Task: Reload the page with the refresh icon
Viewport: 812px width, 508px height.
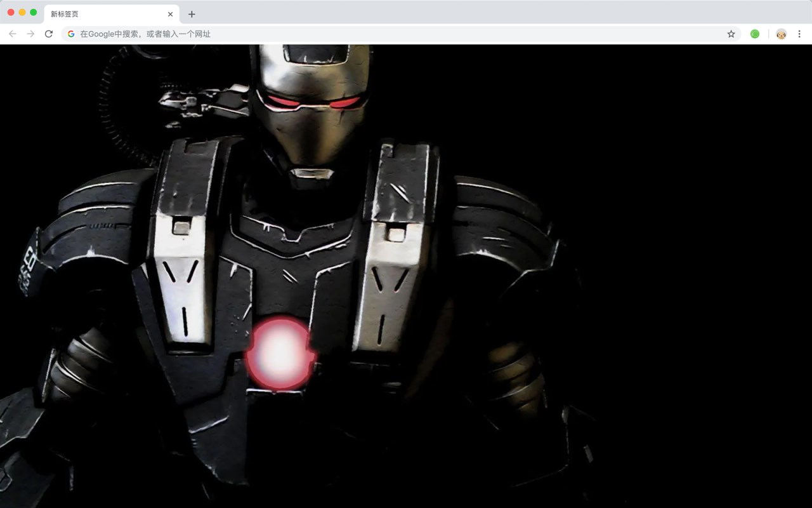Action: 48,34
